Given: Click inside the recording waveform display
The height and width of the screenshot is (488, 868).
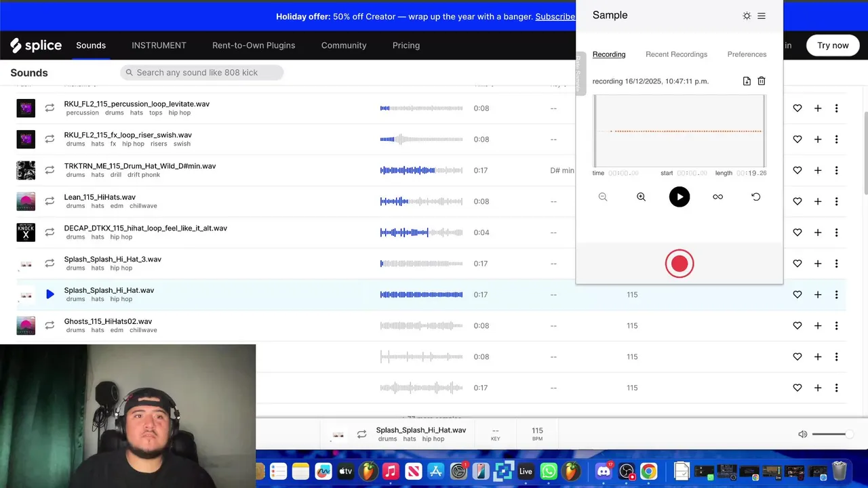Looking at the screenshot, I should click(x=679, y=131).
